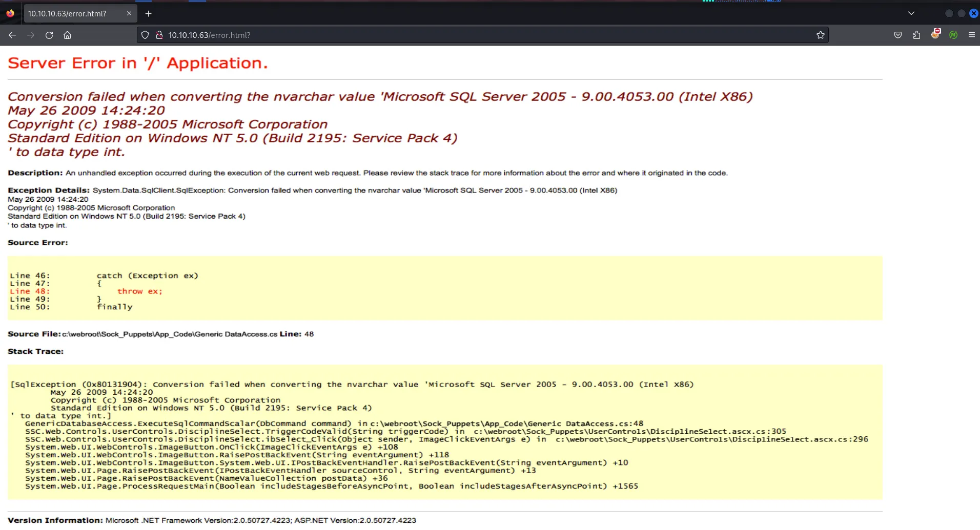The image size is (980, 530).
Task: Click the red "throw ex;" code line
Action: pyautogui.click(x=140, y=291)
